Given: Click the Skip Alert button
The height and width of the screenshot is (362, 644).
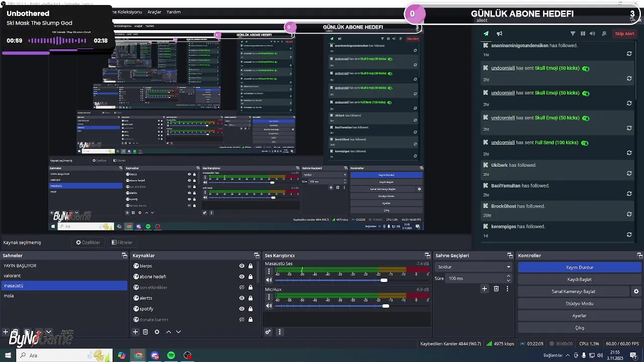Looking at the screenshot, I should (x=625, y=34).
